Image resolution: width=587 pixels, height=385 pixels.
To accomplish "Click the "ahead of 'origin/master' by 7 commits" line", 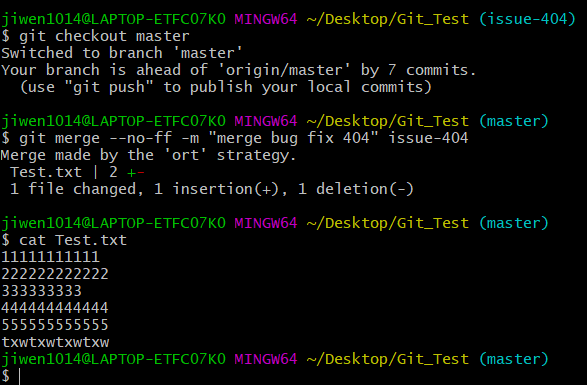I will coord(239,70).
